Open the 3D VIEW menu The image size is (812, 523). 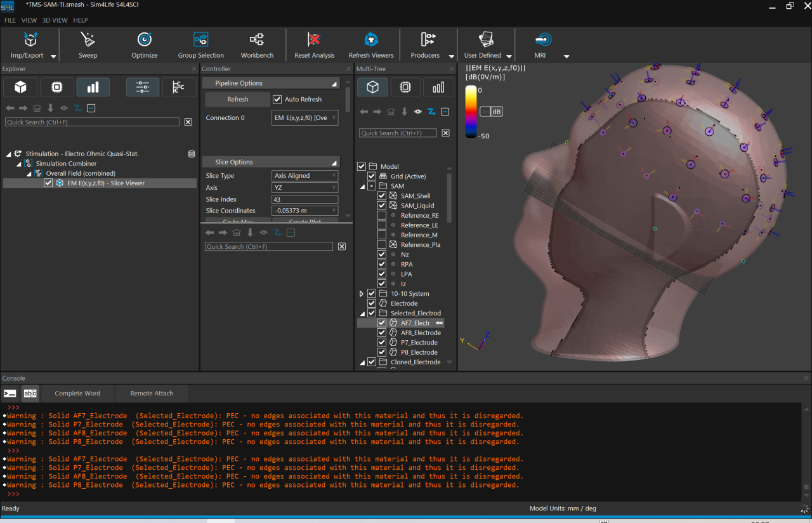pos(55,20)
